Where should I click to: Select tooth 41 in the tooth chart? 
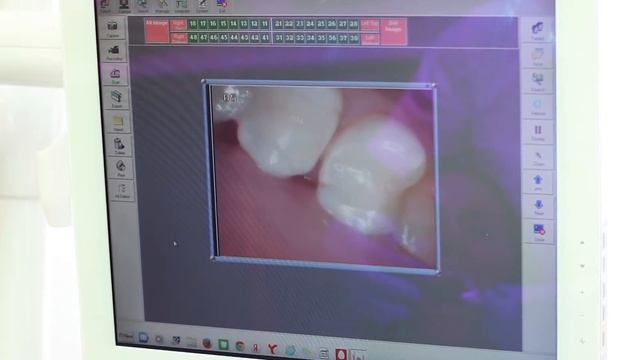click(265, 38)
